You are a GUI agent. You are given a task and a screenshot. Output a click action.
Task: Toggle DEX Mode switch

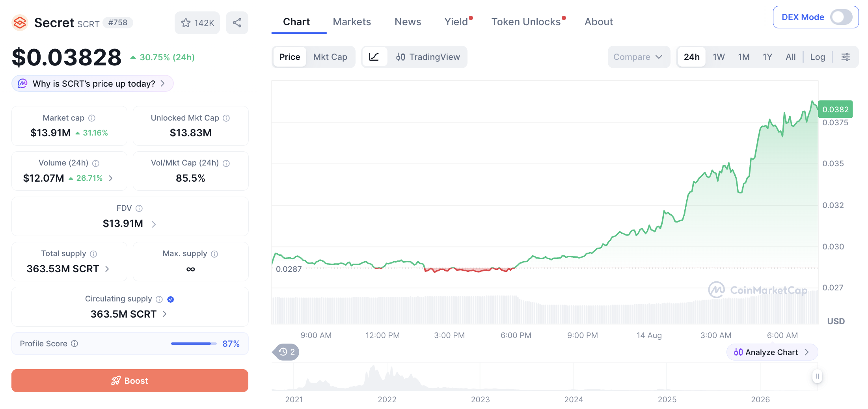841,17
